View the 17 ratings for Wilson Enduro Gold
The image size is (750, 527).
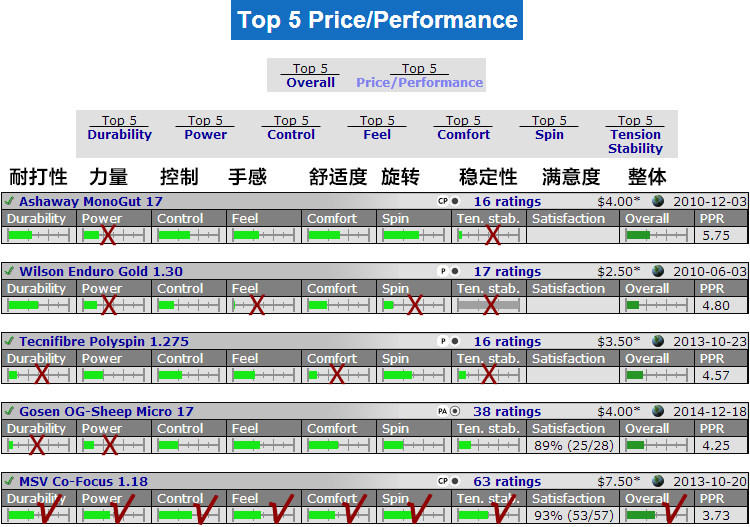[x=507, y=271]
